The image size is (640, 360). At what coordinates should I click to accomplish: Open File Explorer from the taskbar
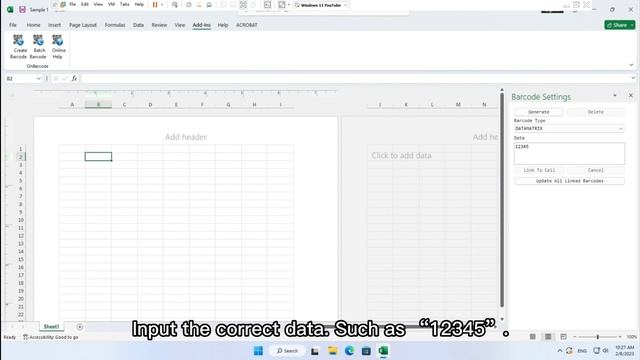(333, 351)
